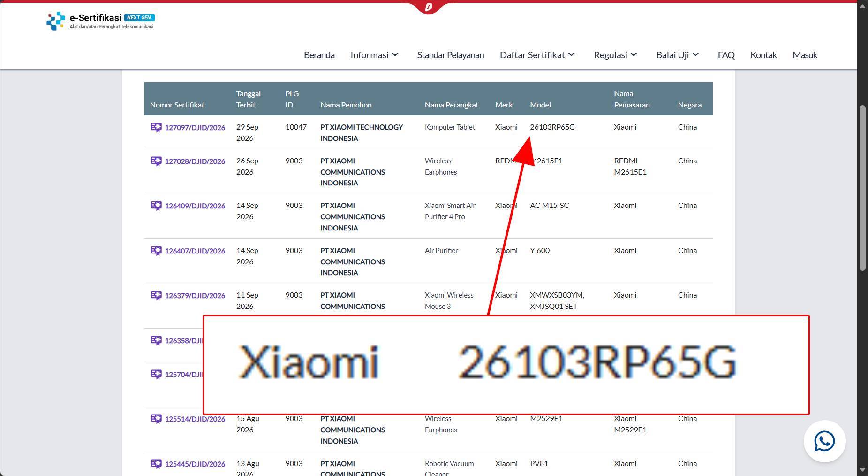Select the Air Purifier device name

[x=441, y=250]
